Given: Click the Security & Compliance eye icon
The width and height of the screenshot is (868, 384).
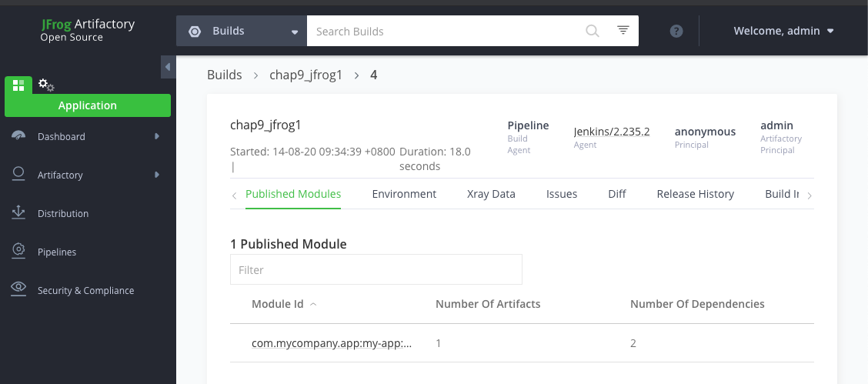Looking at the screenshot, I should click(x=19, y=290).
